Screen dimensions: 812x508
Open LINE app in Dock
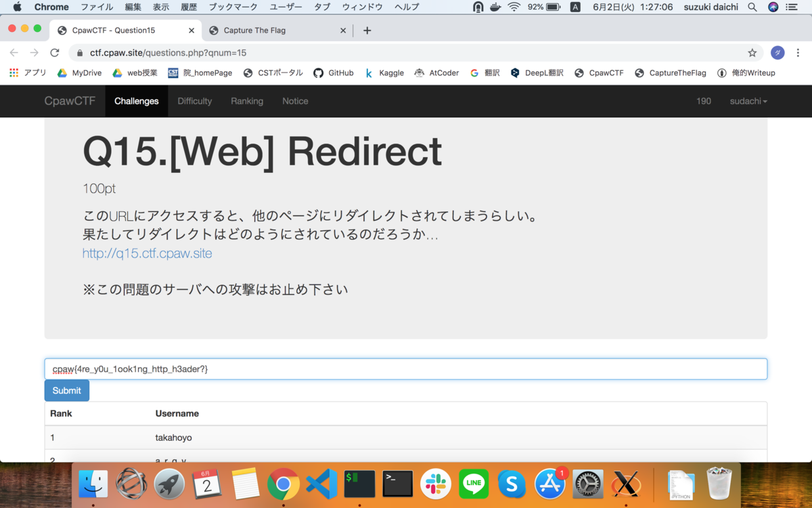pyautogui.click(x=474, y=484)
